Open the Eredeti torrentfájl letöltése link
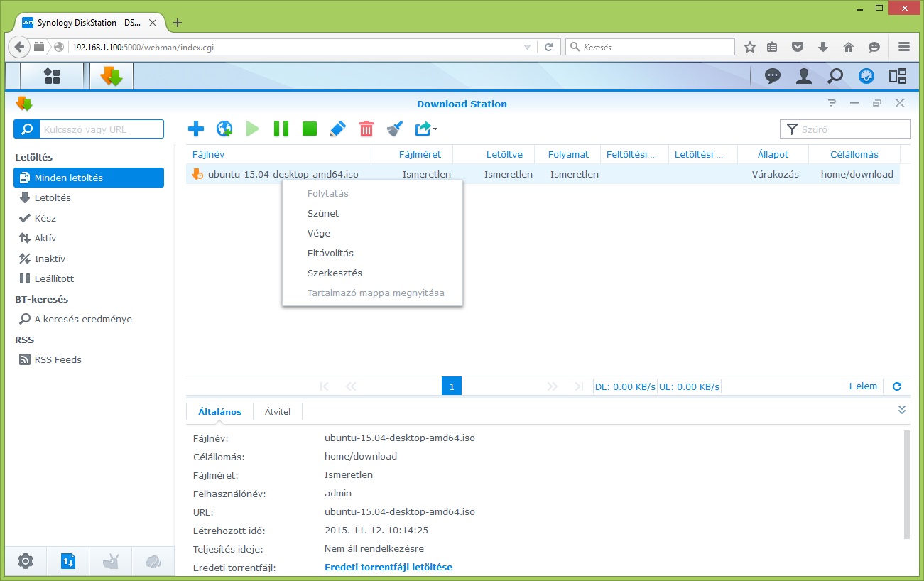 point(388,567)
